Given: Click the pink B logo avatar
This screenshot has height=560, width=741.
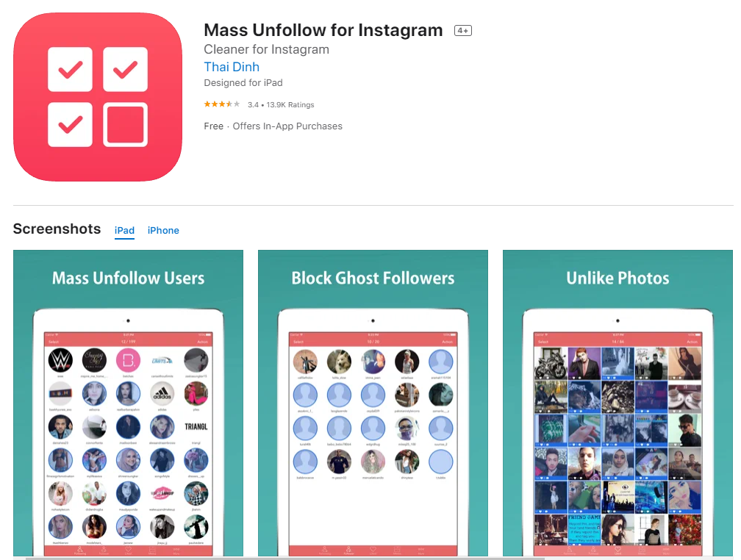Looking at the screenshot, I should [x=128, y=361].
